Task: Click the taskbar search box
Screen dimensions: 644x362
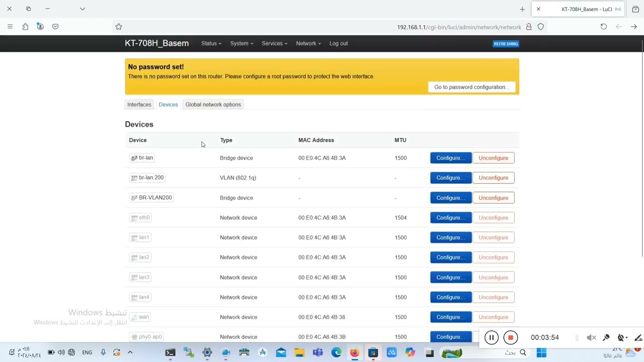Action: click(x=515, y=353)
